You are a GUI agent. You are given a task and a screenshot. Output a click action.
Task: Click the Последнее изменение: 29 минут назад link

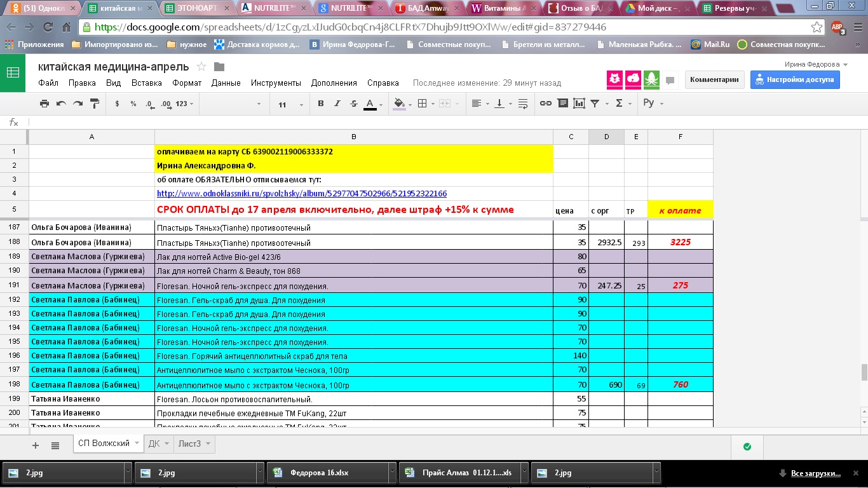[487, 83]
